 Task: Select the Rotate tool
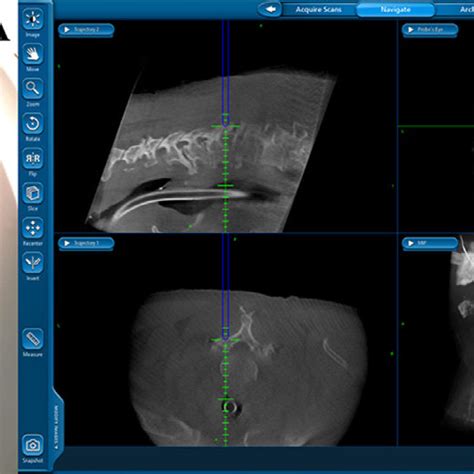pyautogui.click(x=33, y=123)
